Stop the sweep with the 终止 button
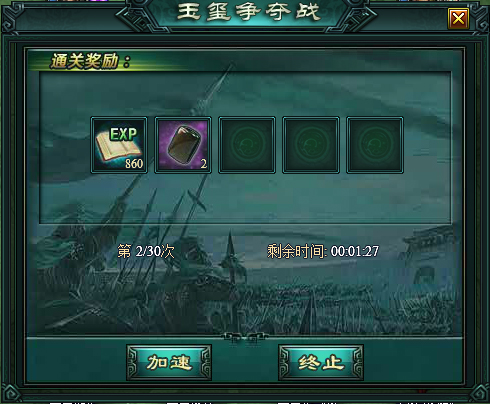 pos(321,362)
